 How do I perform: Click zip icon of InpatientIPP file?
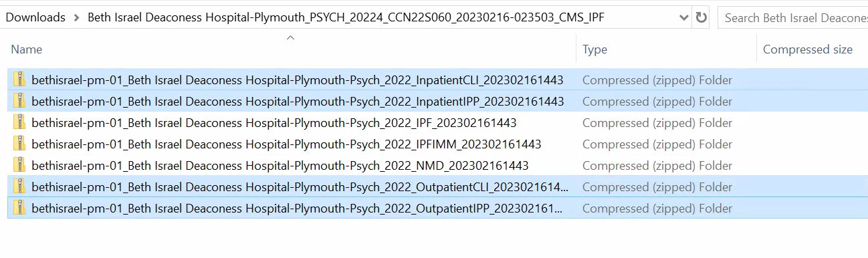(x=19, y=102)
